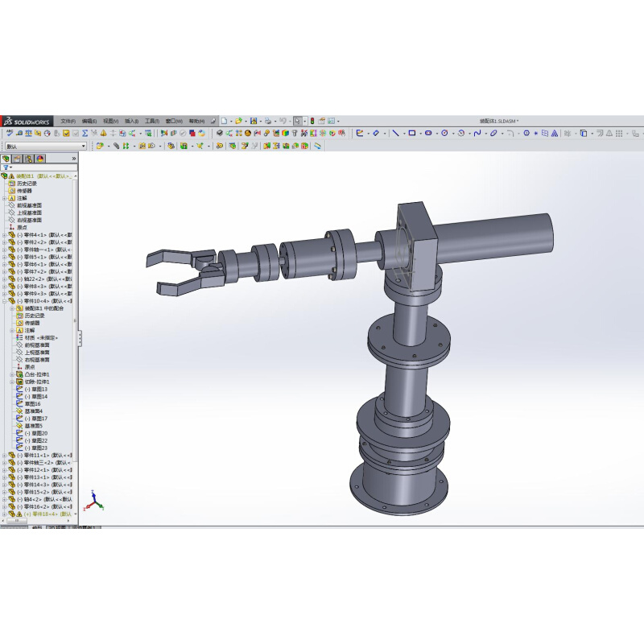Open the 文件(F) menu
Viewport: 644px width, 644px height.
pos(68,122)
